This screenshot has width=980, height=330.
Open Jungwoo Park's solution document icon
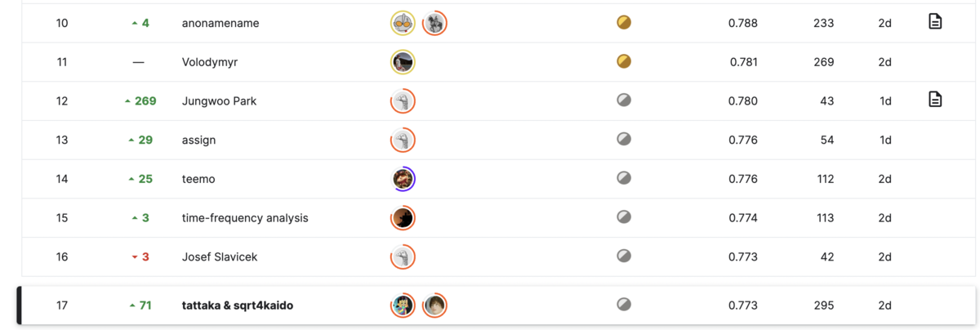pyautogui.click(x=935, y=100)
